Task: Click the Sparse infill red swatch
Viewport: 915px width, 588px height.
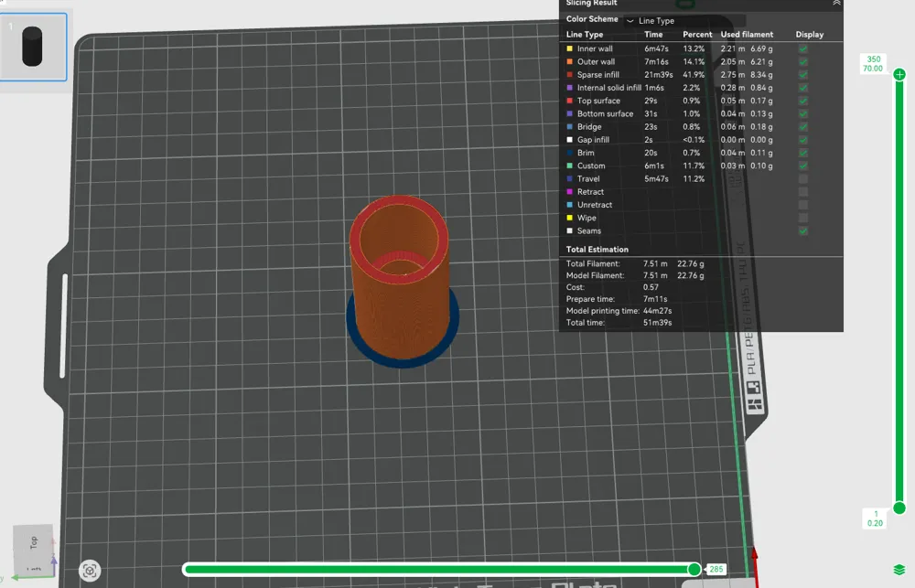Action: pos(569,75)
